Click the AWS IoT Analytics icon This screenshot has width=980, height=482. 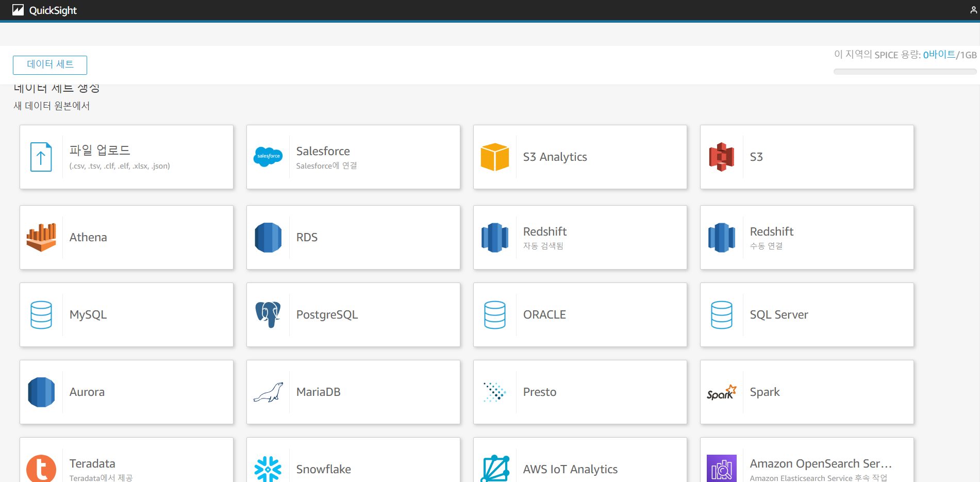click(x=495, y=469)
